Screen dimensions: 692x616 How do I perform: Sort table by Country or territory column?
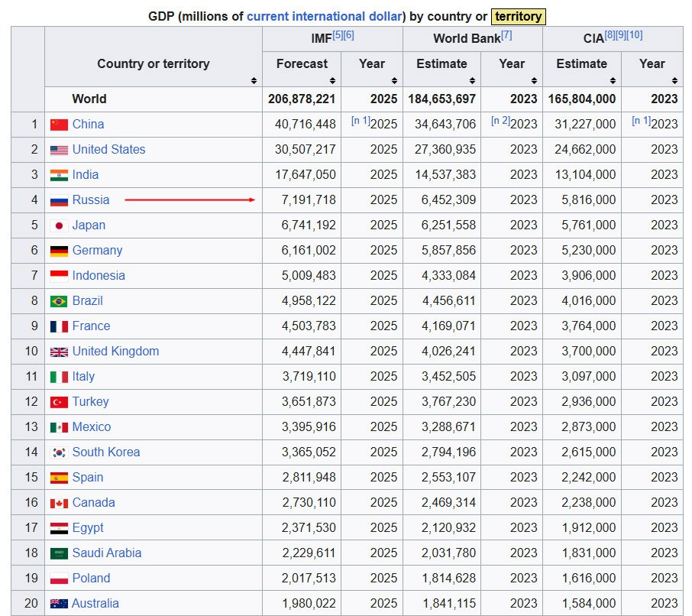pyautogui.click(x=254, y=80)
